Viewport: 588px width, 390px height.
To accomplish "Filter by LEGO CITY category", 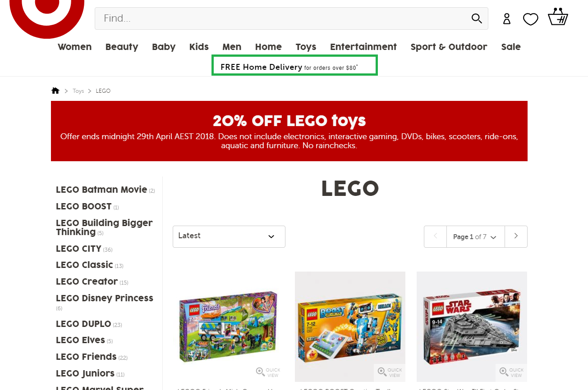I will click(78, 249).
